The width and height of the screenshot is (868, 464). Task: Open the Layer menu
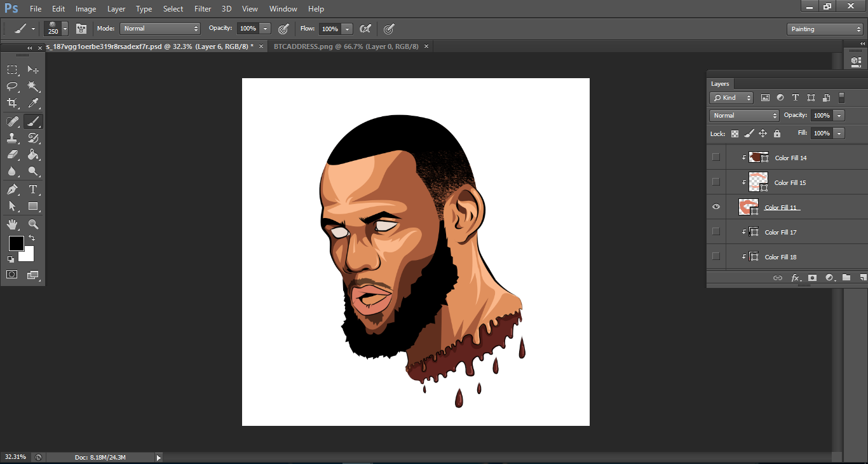click(116, 9)
